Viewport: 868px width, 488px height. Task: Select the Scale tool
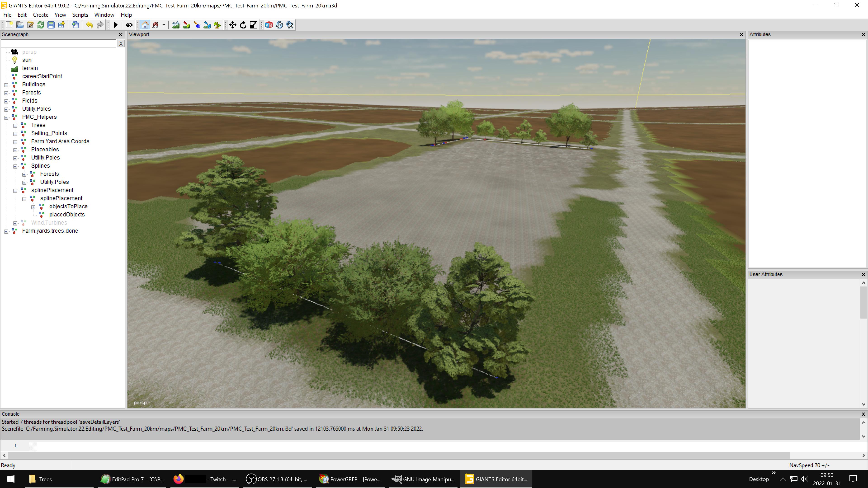tap(254, 25)
